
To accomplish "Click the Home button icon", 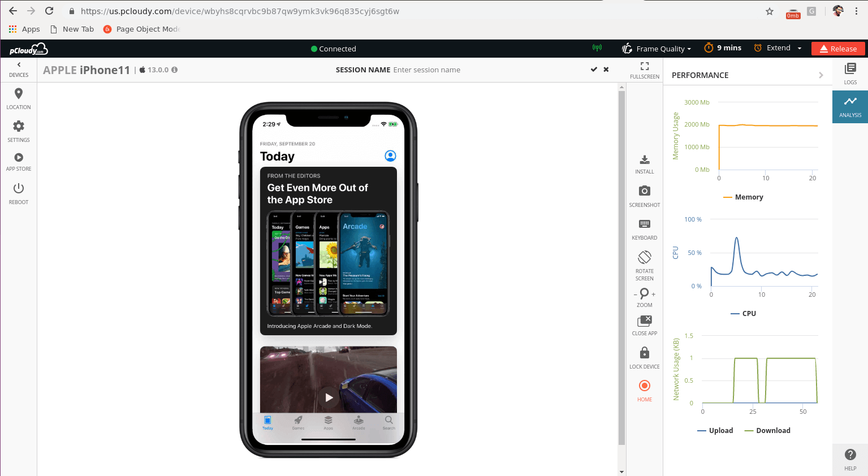I will point(645,386).
